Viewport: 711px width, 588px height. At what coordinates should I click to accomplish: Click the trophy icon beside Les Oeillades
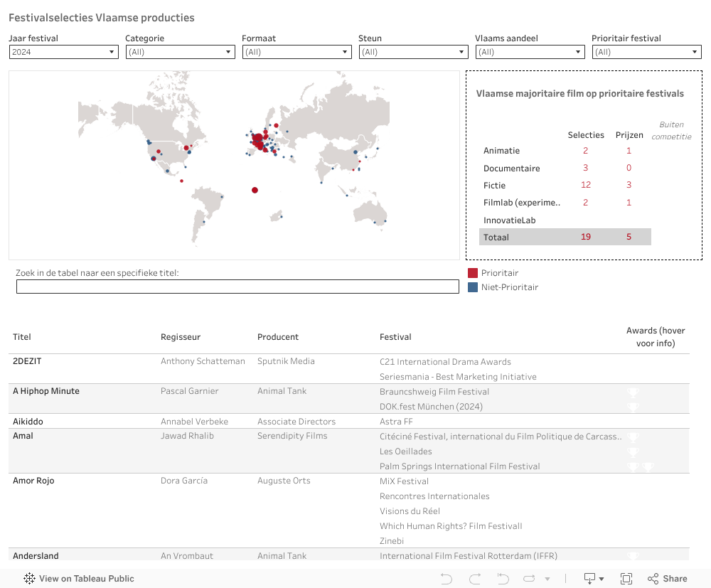(633, 451)
